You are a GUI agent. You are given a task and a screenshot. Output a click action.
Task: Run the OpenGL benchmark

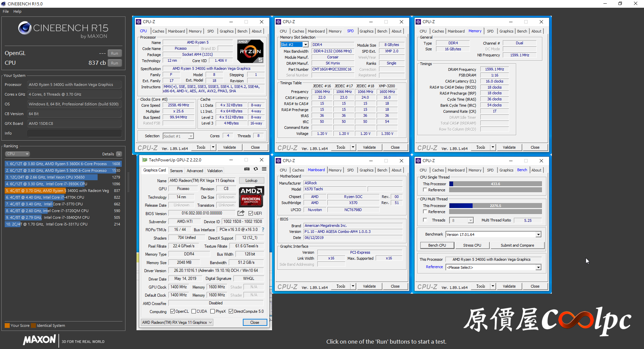coord(115,53)
